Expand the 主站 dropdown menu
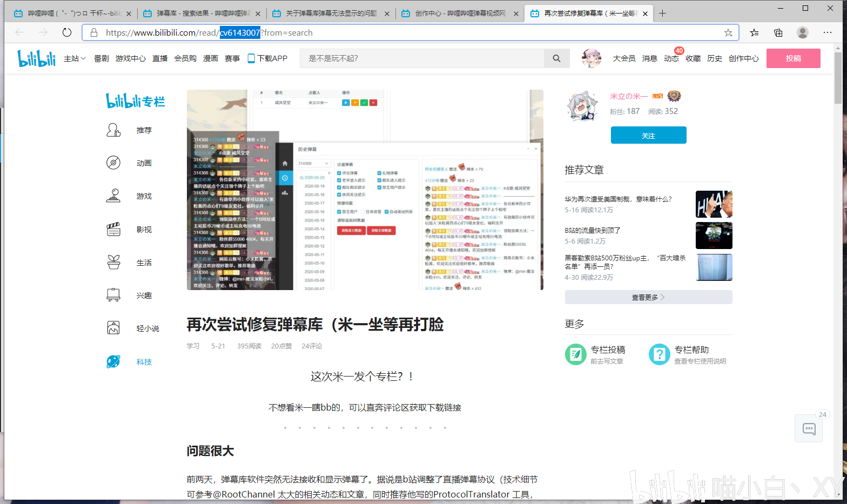The width and height of the screenshot is (847, 504). pyautogui.click(x=75, y=58)
